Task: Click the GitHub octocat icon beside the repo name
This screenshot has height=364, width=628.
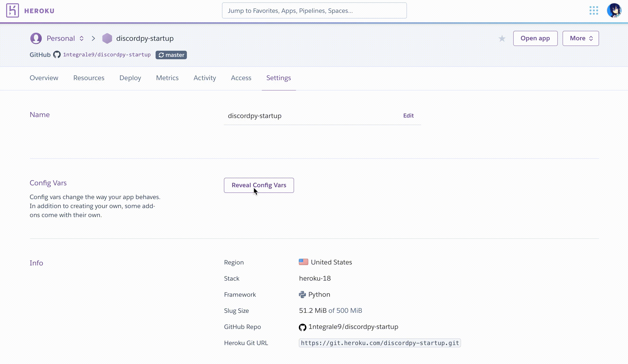Action: click(x=57, y=55)
